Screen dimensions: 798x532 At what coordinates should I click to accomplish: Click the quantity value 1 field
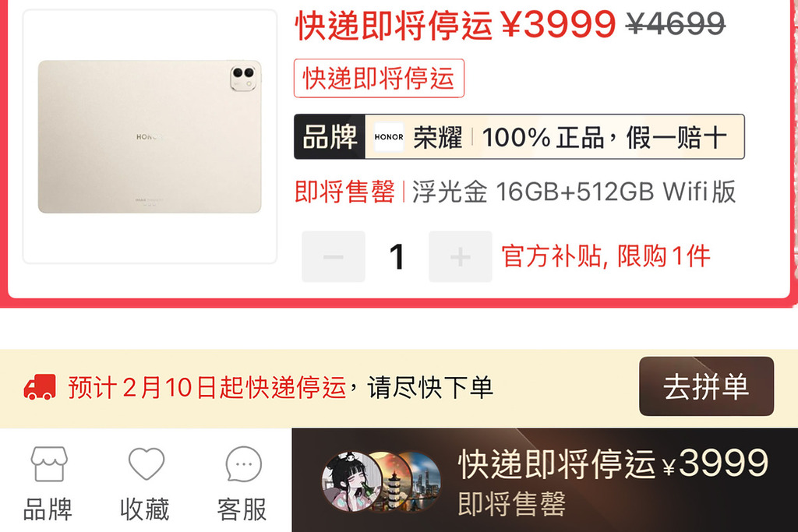coord(397,256)
